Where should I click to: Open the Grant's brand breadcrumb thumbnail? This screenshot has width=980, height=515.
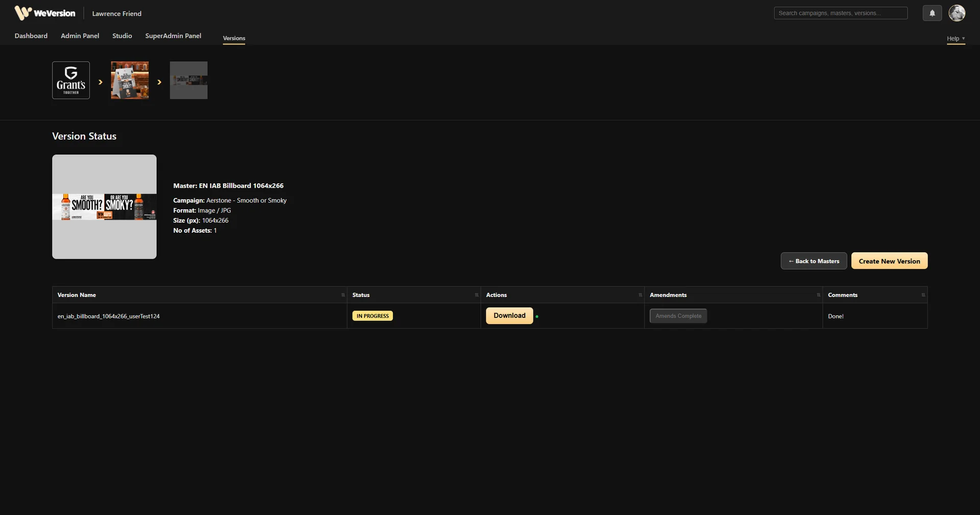(71, 80)
